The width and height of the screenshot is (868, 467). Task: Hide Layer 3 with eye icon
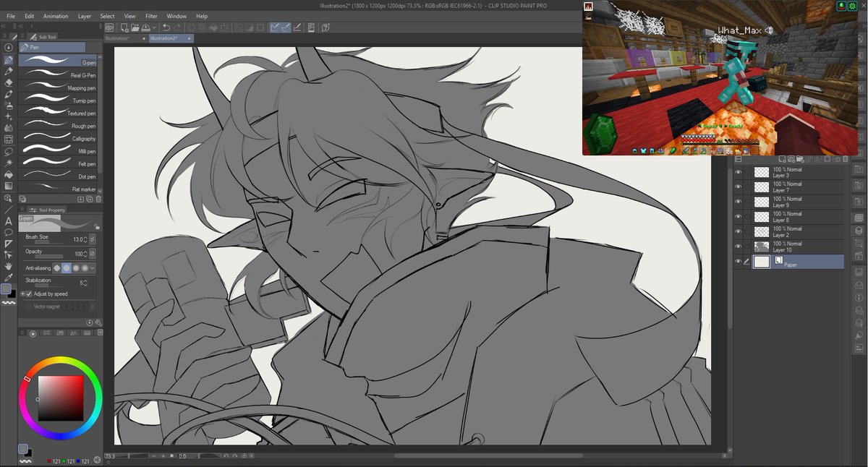[x=739, y=172]
